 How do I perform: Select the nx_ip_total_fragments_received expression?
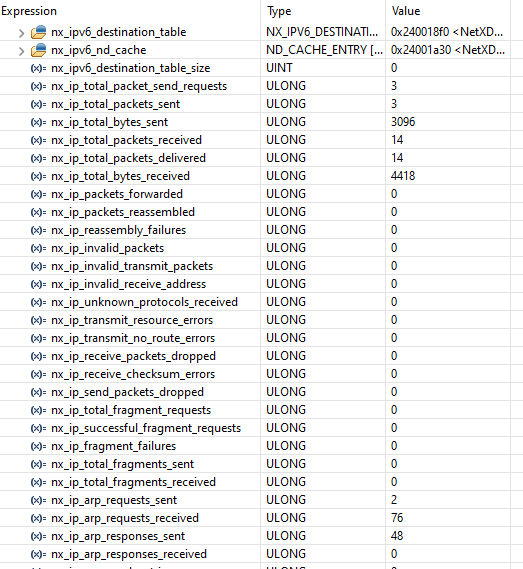click(x=134, y=482)
